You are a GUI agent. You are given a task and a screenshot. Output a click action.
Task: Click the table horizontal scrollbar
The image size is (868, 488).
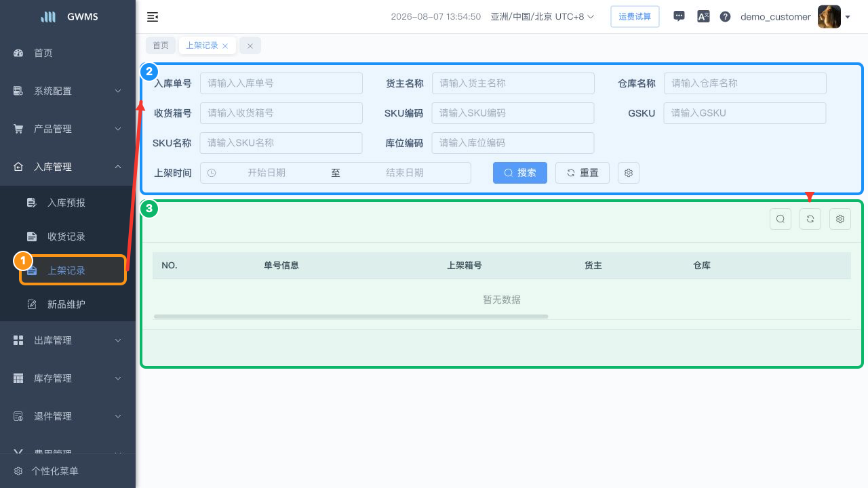coord(351,317)
